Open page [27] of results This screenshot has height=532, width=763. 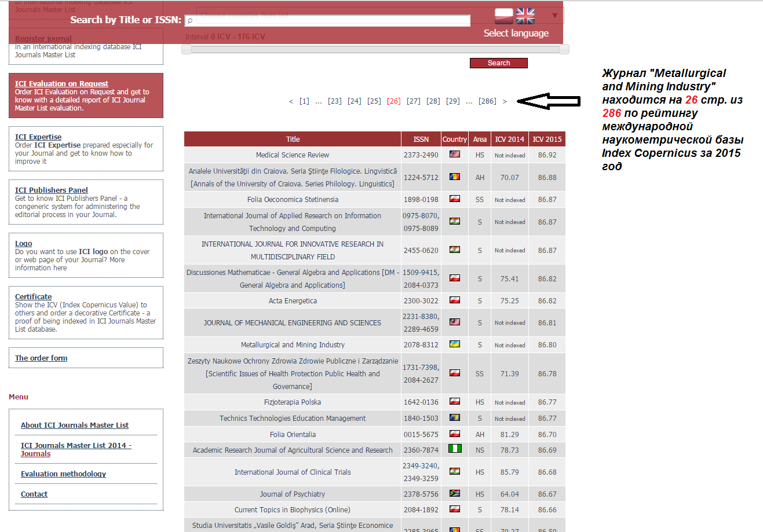(413, 101)
